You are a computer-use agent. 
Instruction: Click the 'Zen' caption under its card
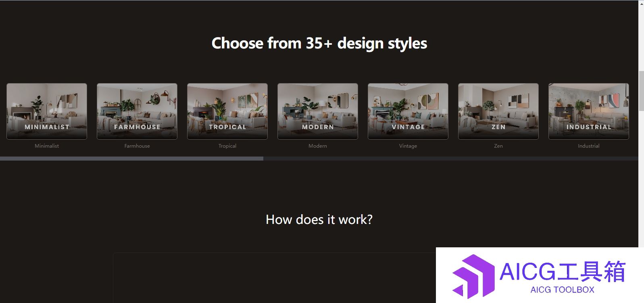pyautogui.click(x=498, y=146)
